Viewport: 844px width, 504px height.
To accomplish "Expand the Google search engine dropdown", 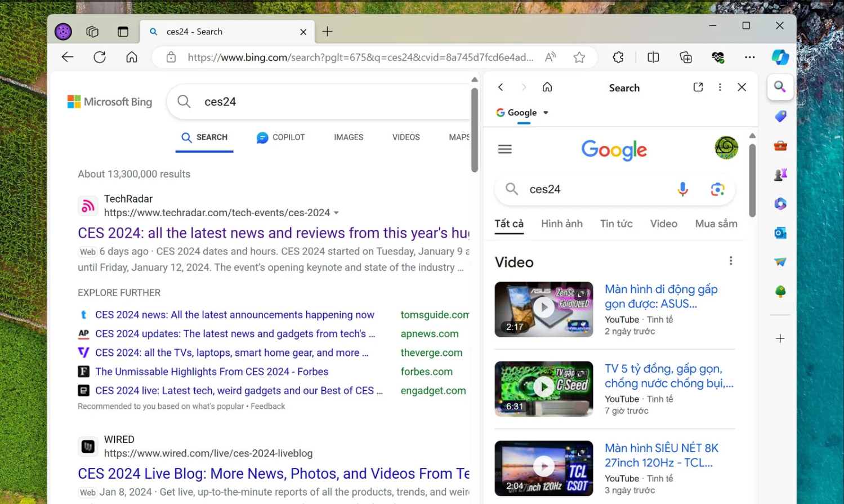I will (546, 113).
